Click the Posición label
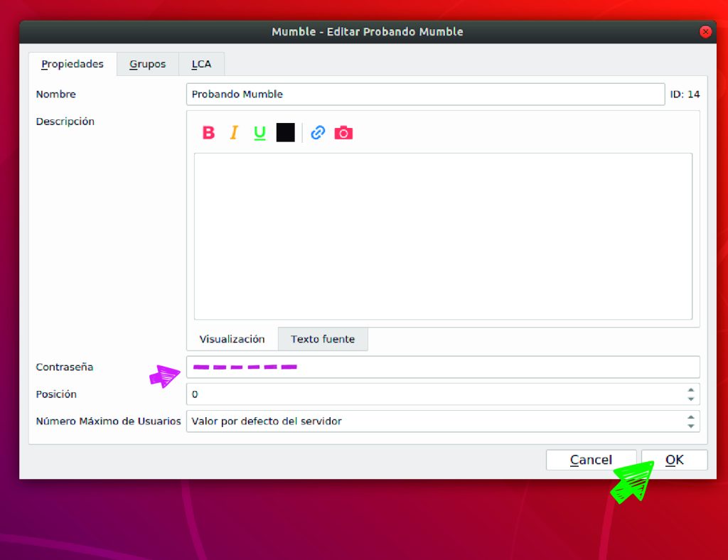The image size is (728, 560). click(56, 394)
